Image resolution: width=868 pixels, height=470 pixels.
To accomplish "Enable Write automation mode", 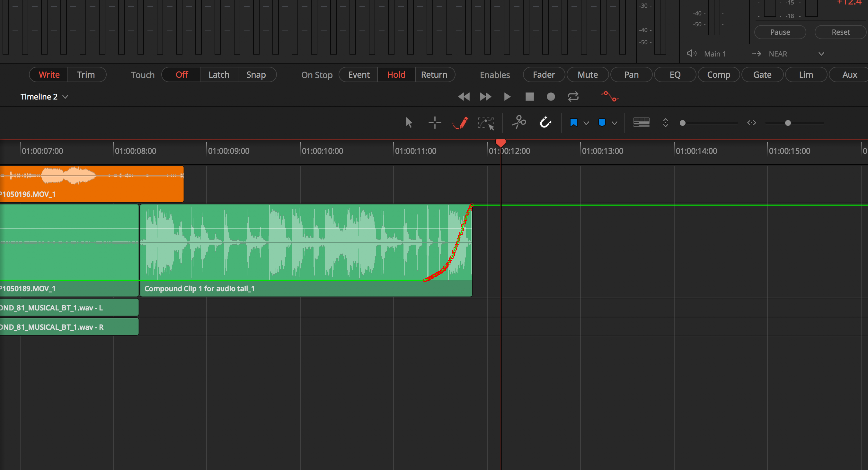I will pos(49,75).
